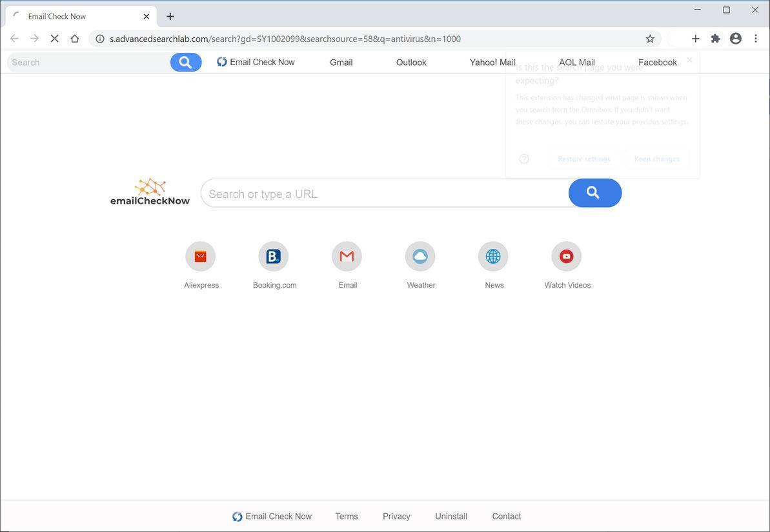Click the address bar URL

285,39
